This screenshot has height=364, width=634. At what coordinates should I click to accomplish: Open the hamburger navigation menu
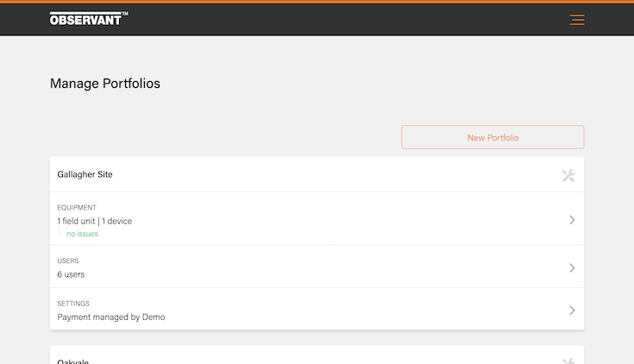coord(577,20)
